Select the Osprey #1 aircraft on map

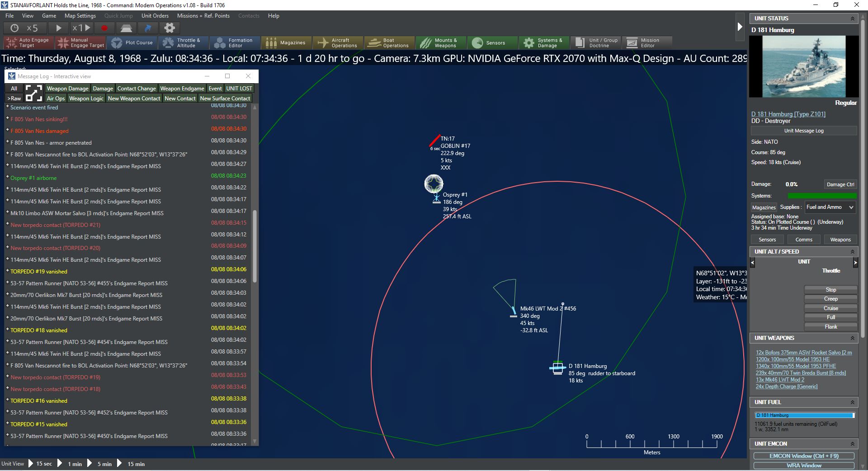point(436,198)
